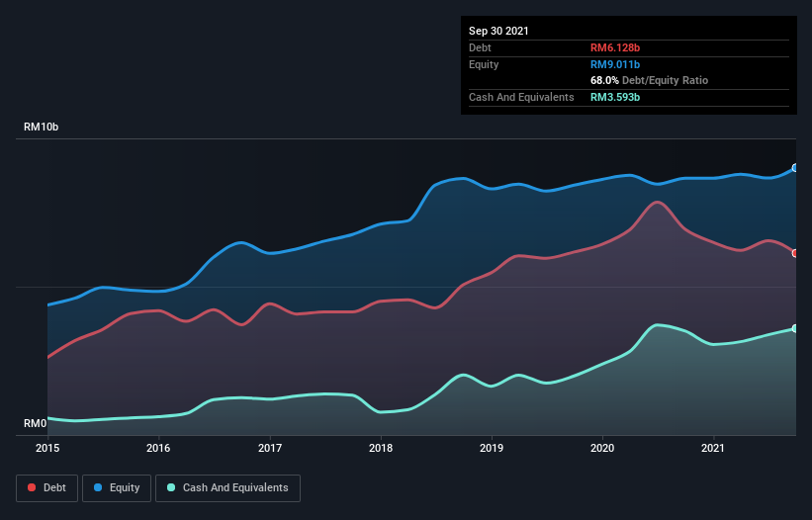Screen dimensions: 812x520
Task: Click the RM9.011b equity value
Action: coord(615,64)
